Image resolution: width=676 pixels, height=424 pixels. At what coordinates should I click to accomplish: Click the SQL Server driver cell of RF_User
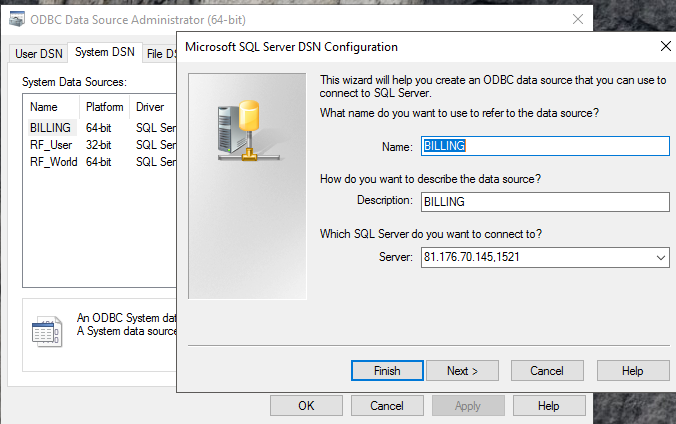tap(156, 145)
